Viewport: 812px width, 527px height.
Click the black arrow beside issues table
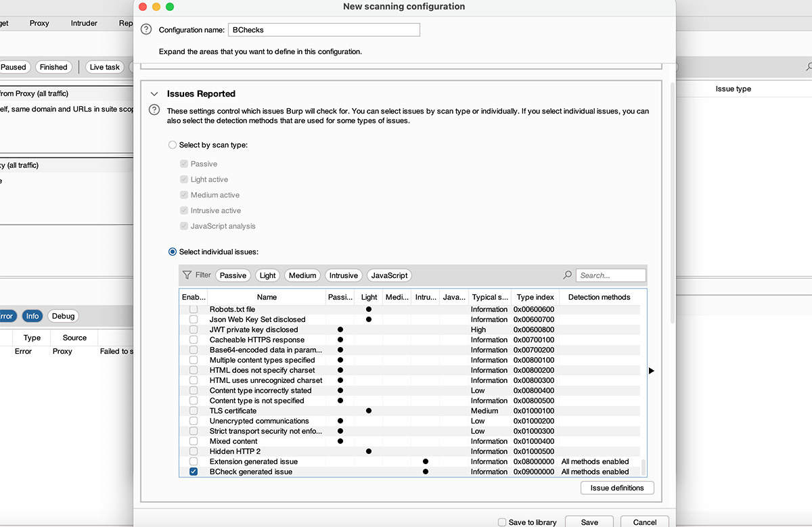[652, 371]
